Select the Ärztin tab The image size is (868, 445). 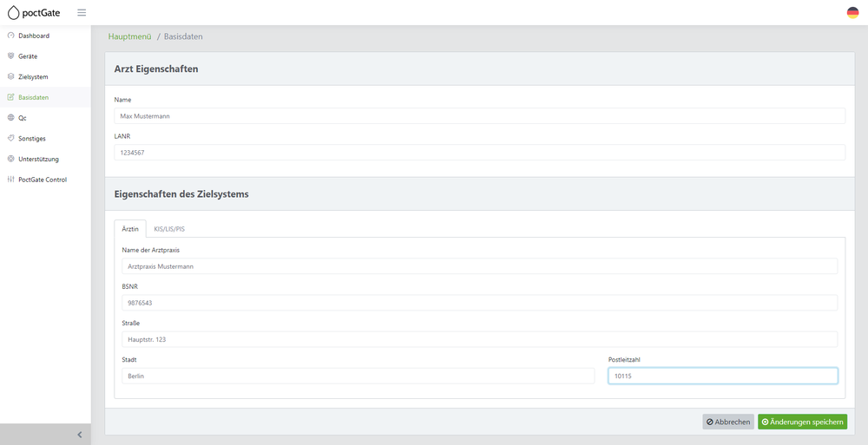pyautogui.click(x=130, y=229)
